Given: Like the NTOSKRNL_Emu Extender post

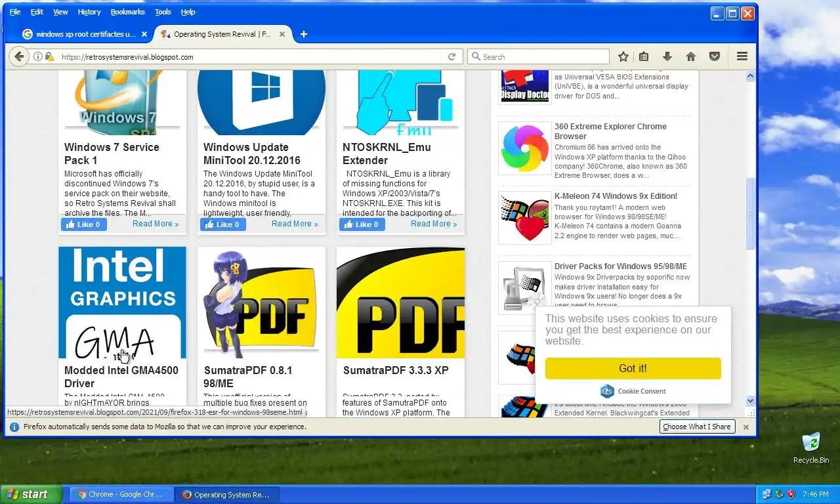Looking at the screenshot, I should pyautogui.click(x=362, y=224).
